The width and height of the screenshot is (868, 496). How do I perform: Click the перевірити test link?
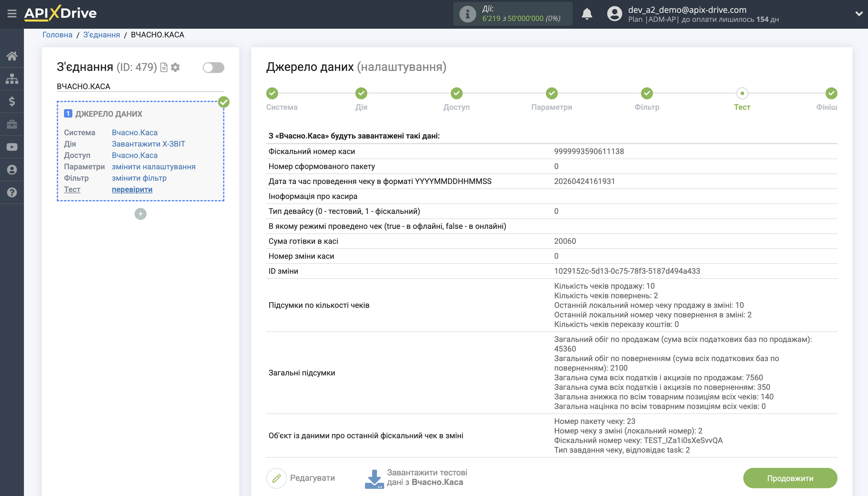tap(132, 189)
